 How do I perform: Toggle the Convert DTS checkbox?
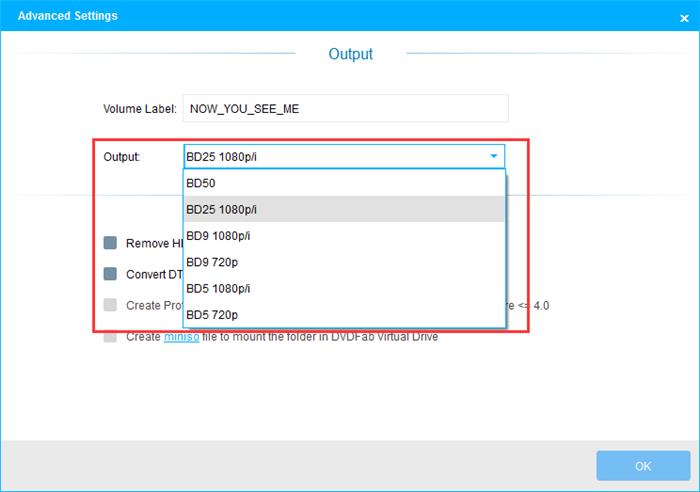[x=110, y=274]
